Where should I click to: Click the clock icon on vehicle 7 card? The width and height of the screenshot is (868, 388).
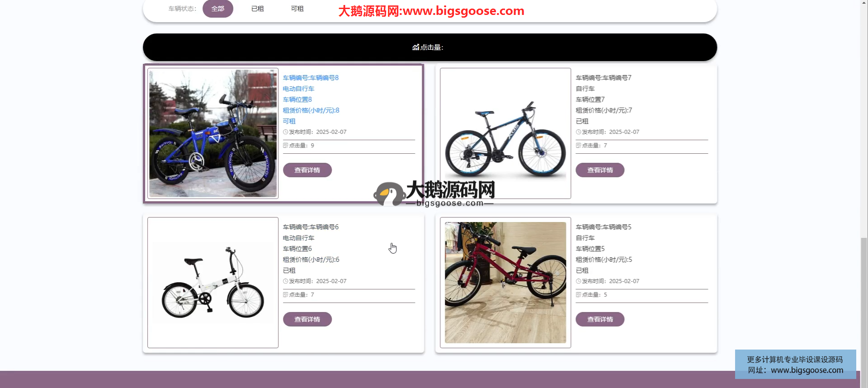point(578,132)
